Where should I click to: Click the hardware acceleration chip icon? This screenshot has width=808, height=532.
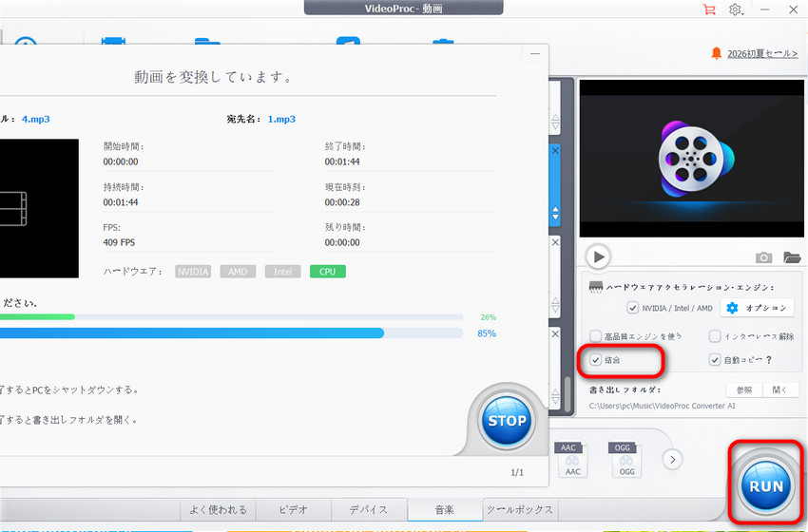tap(596, 287)
